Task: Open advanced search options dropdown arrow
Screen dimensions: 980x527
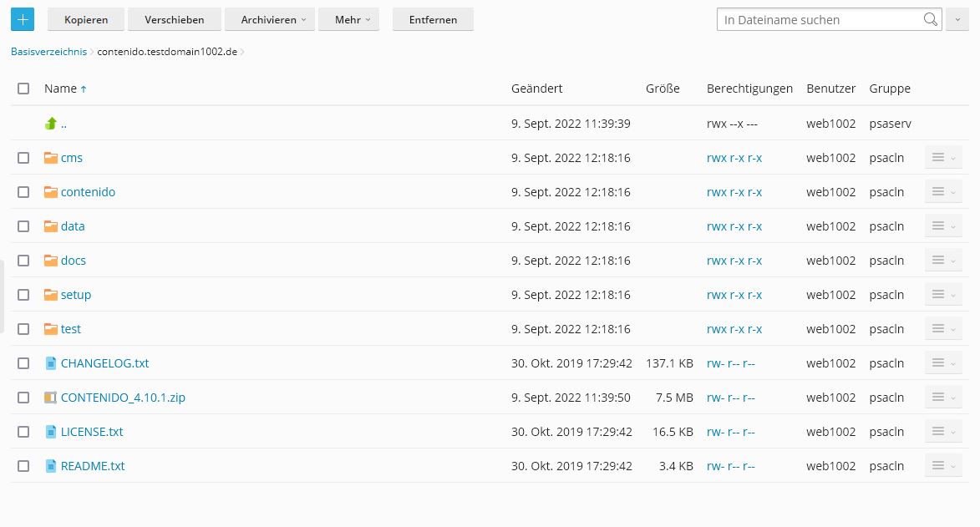Action: point(957,19)
